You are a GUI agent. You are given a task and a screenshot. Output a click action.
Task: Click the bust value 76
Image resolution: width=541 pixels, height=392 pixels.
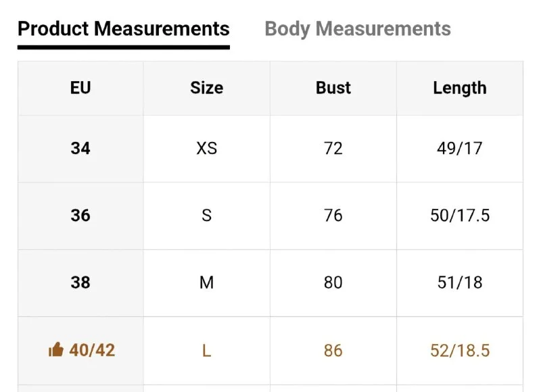click(333, 216)
